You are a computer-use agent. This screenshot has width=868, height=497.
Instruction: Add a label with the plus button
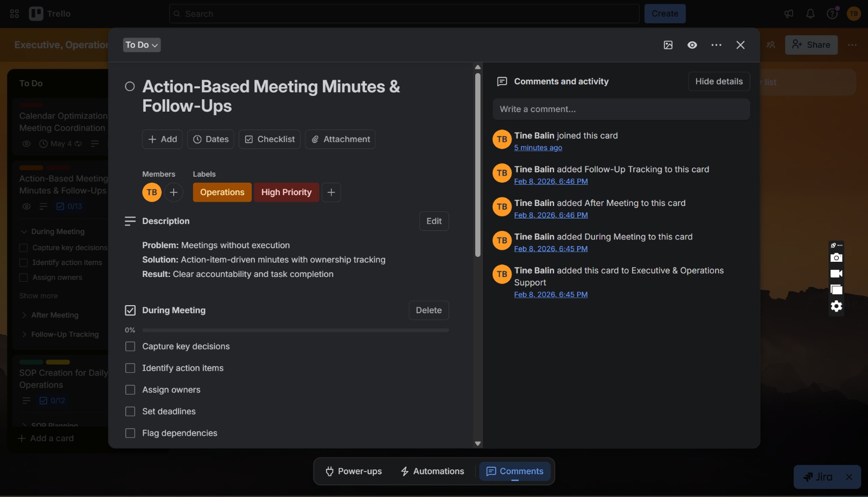(331, 192)
